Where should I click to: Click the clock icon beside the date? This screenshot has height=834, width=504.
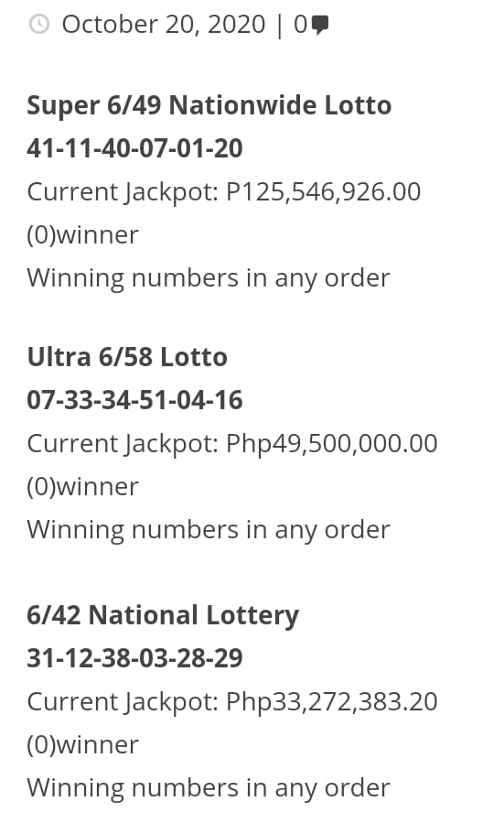point(38,25)
